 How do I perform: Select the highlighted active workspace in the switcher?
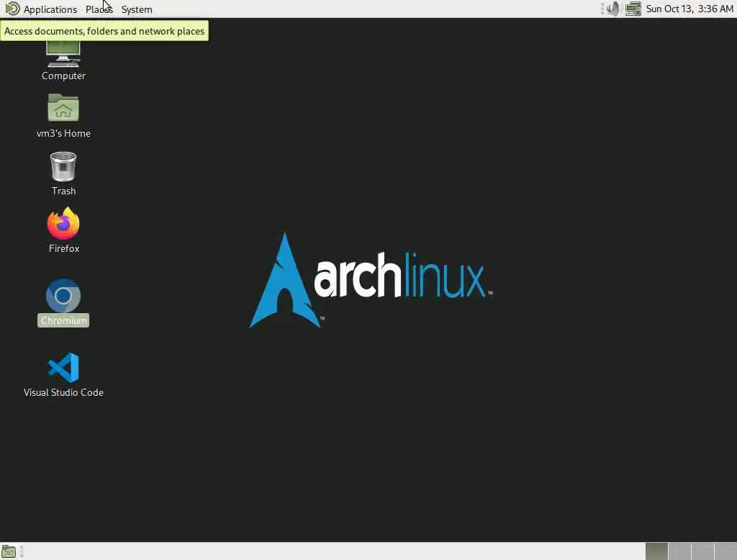pyautogui.click(x=656, y=551)
